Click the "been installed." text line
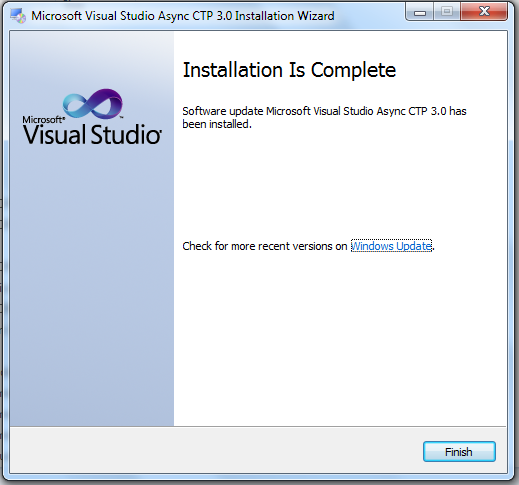Viewport: 519px width, 485px height. (217, 124)
